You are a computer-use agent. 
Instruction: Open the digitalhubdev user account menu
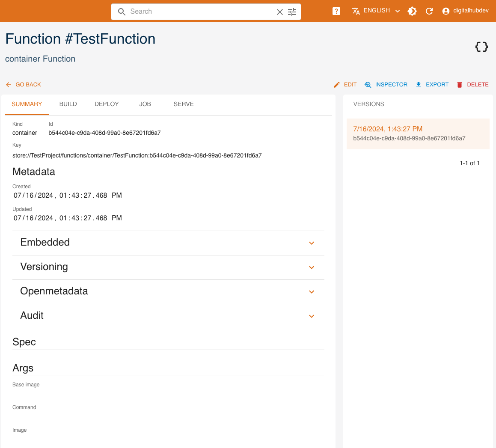click(x=465, y=11)
